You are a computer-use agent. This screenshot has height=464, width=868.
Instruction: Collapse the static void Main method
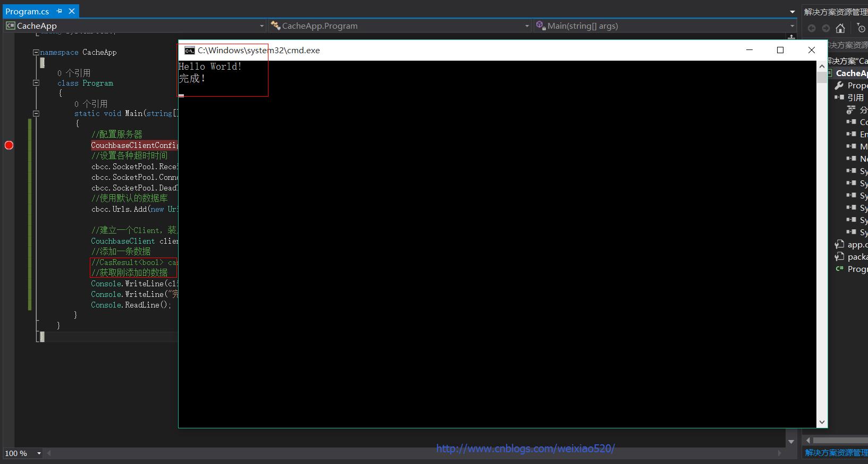click(x=36, y=113)
